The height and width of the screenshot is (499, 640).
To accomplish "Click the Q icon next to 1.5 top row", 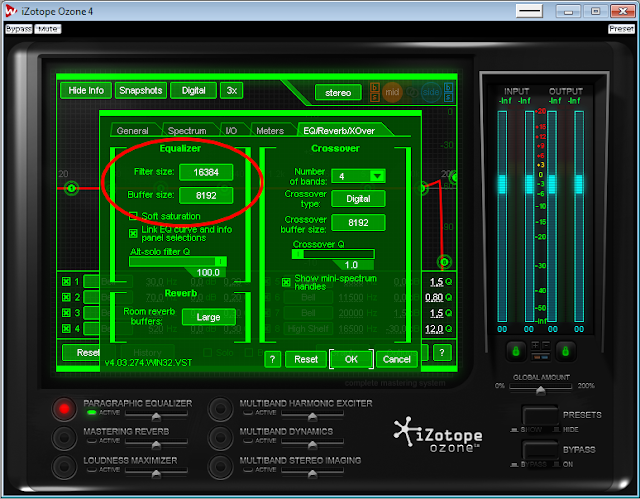I will [449, 282].
